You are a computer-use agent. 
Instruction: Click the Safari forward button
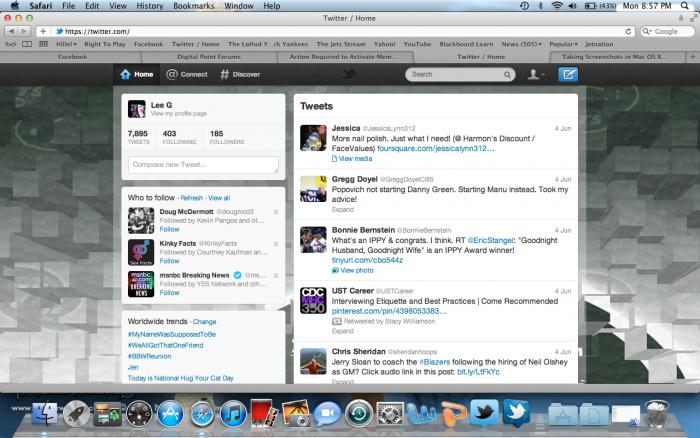click(24, 31)
